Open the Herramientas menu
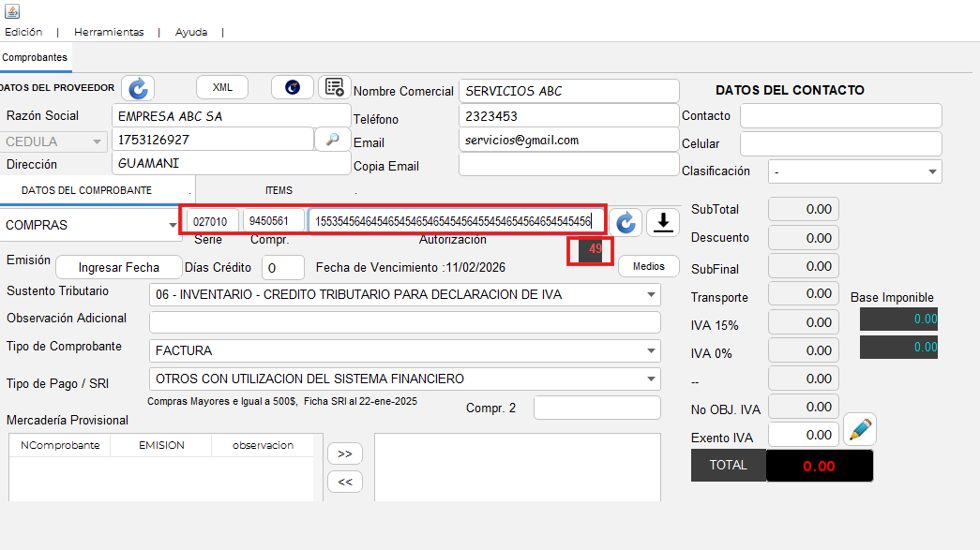The height and width of the screenshot is (550, 980). [109, 32]
